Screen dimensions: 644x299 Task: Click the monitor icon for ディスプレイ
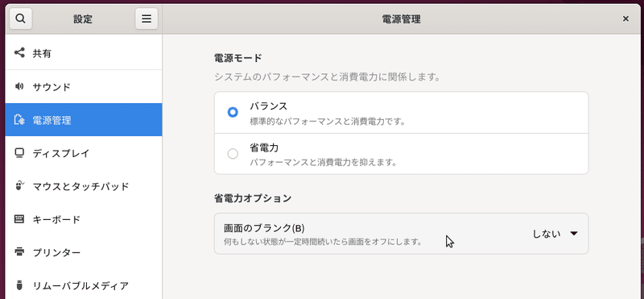click(19, 152)
